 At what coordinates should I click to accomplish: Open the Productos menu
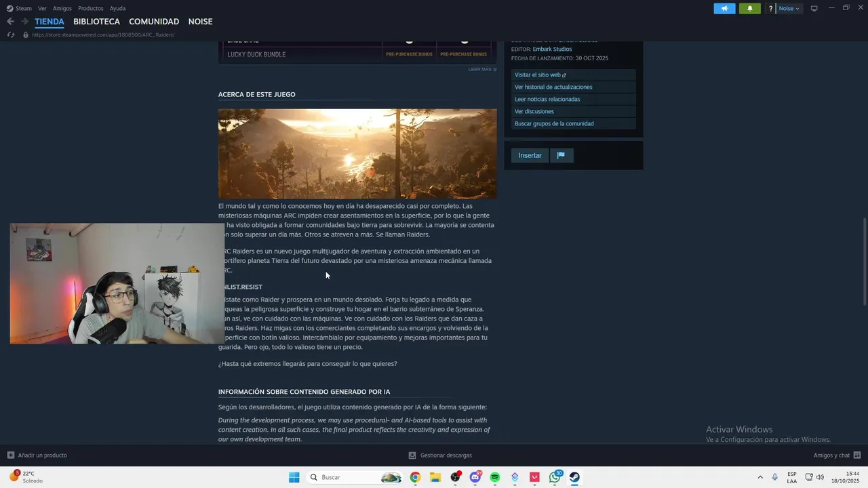pos(91,9)
